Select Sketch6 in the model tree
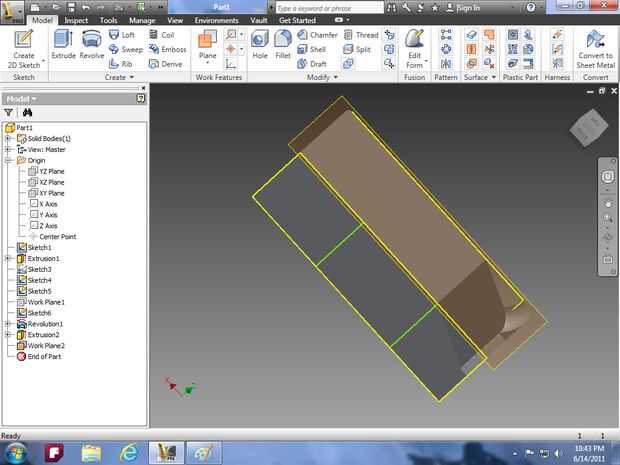 click(34, 313)
